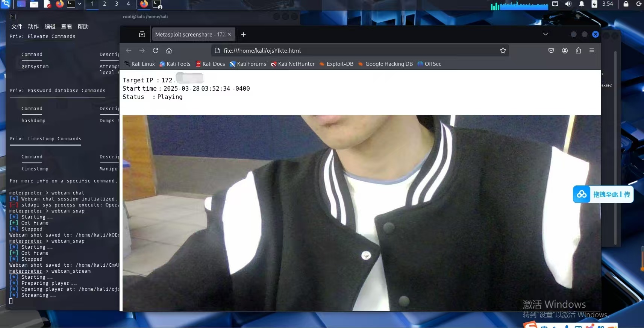
Task: Expand the list all tabs chevron
Action: point(546,34)
